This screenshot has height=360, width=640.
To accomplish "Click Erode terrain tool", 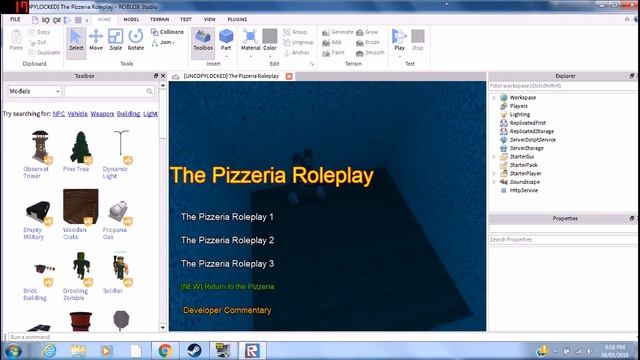I will 368,42.
